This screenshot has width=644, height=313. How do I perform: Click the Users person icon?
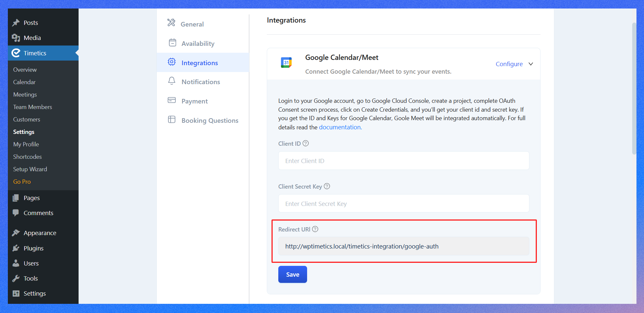pos(16,263)
